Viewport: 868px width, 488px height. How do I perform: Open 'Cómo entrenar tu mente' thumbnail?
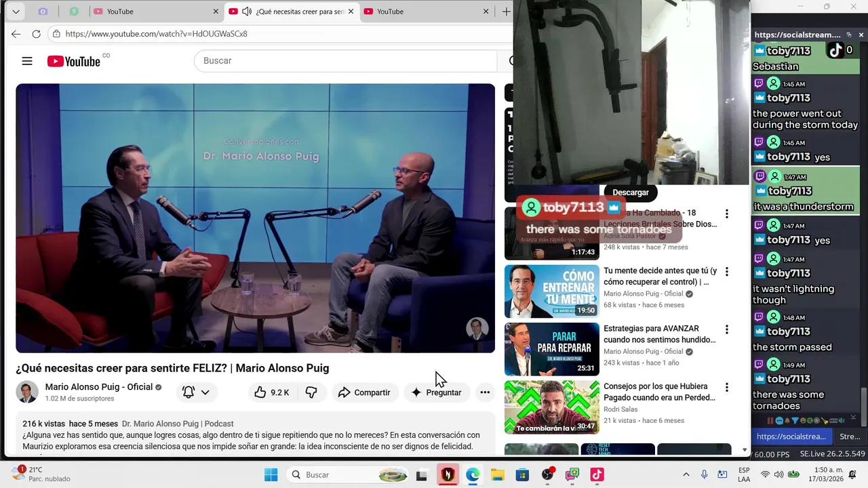pos(552,291)
